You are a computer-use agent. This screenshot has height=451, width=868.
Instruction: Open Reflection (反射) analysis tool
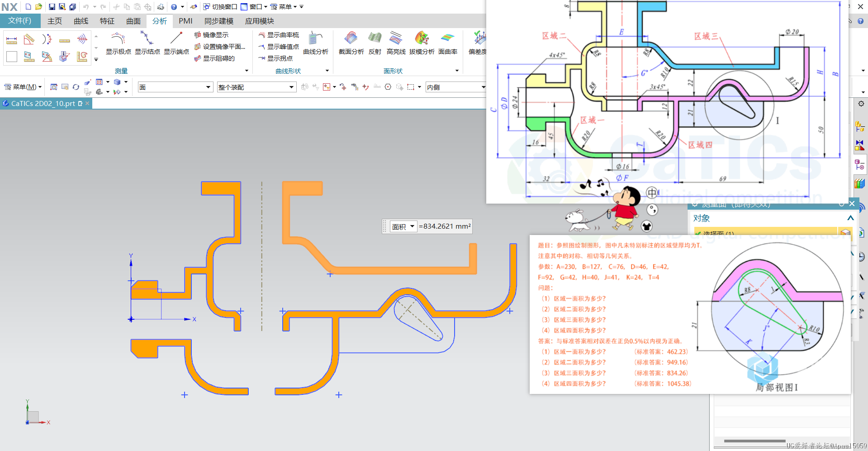coord(375,44)
